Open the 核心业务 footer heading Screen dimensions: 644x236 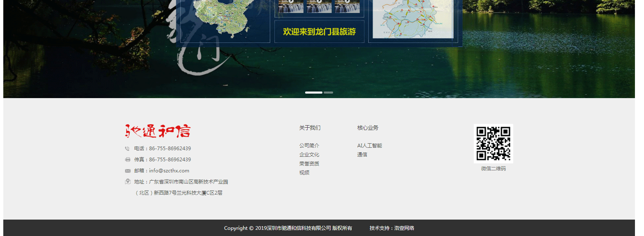coord(368,128)
